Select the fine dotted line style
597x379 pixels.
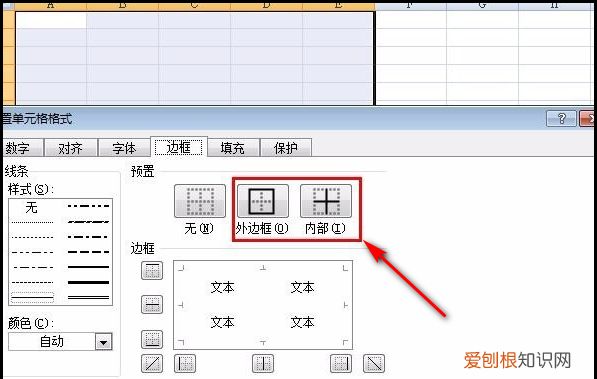32,222
